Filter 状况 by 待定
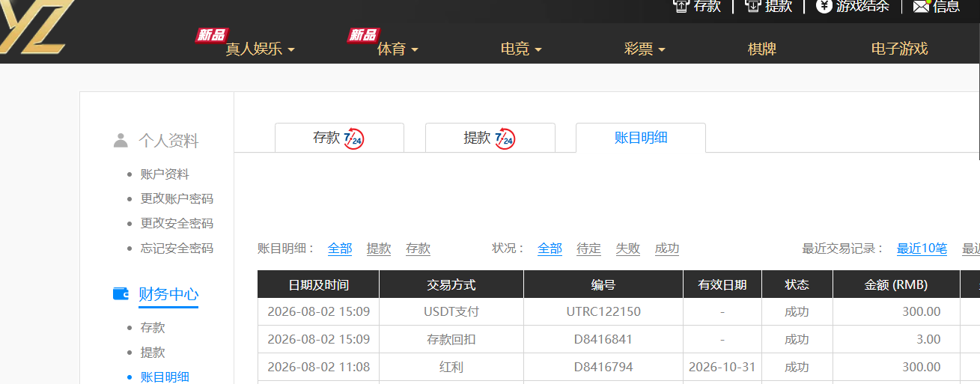The height and width of the screenshot is (384, 980). [588, 249]
